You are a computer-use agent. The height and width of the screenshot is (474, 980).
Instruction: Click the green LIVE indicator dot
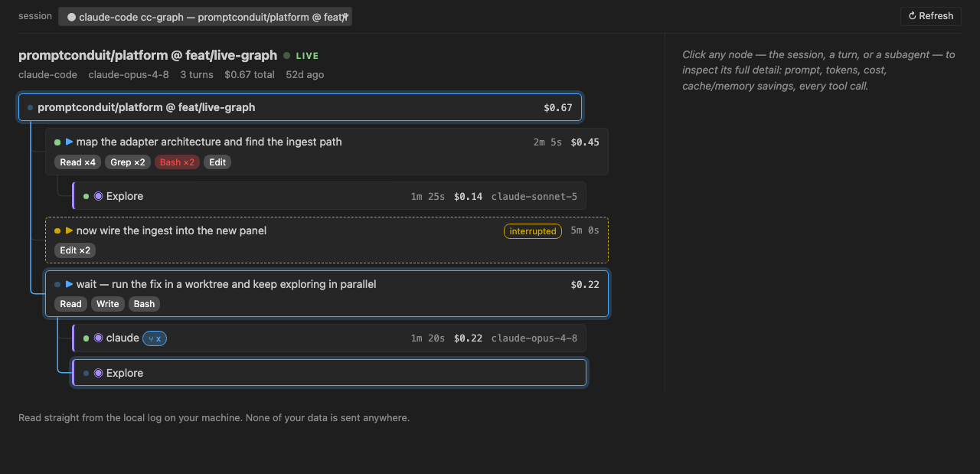pos(287,55)
